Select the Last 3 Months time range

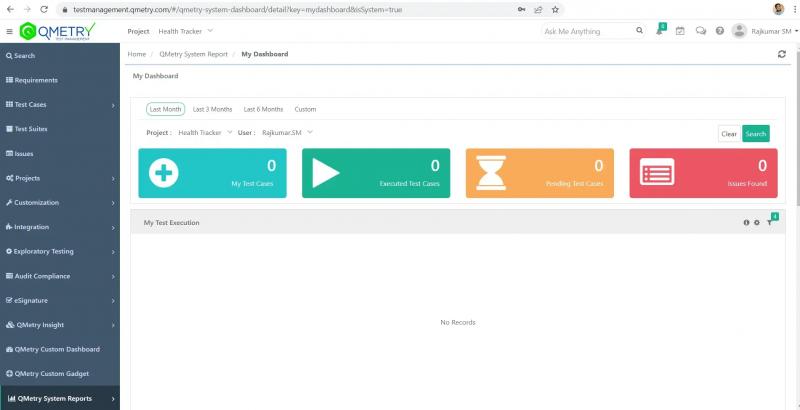tap(212, 109)
